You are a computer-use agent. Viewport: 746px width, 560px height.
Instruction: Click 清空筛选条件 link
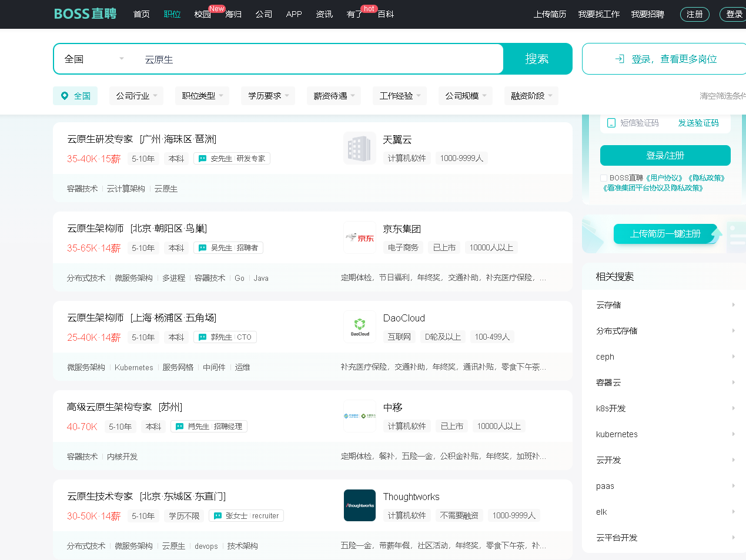tap(723, 96)
